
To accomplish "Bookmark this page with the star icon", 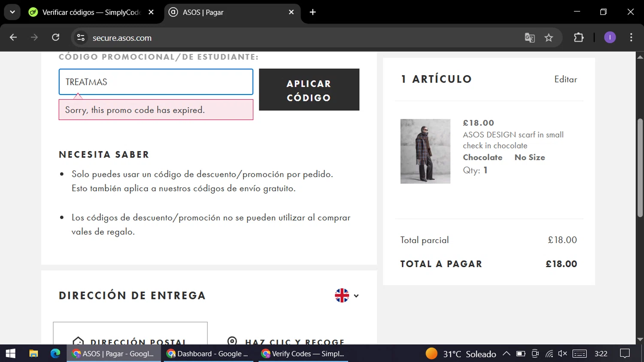I will pos(549,38).
